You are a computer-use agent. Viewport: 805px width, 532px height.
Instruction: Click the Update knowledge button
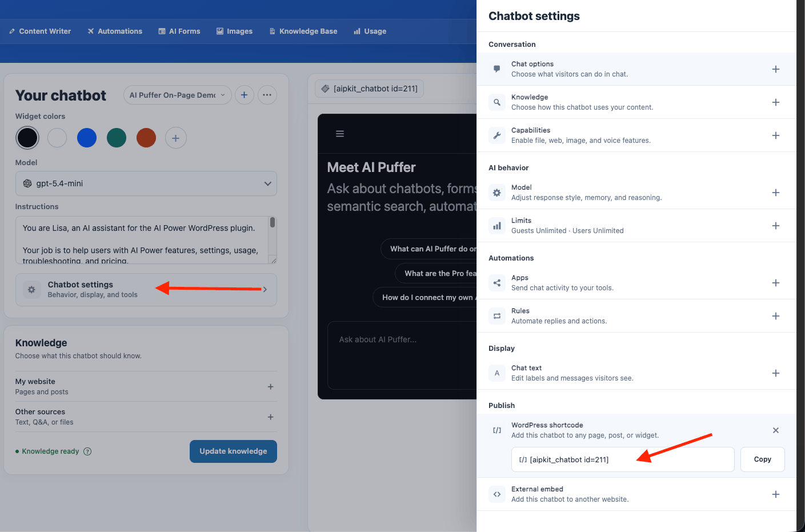point(233,451)
